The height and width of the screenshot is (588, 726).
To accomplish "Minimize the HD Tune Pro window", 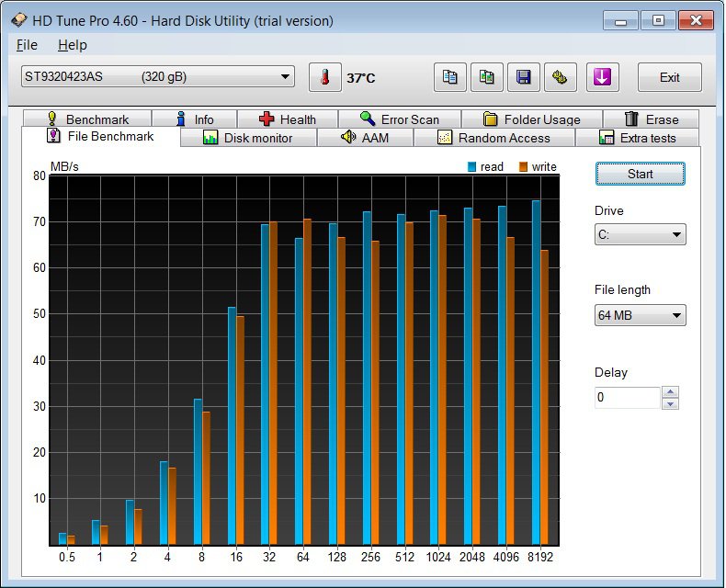I will tap(621, 21).
